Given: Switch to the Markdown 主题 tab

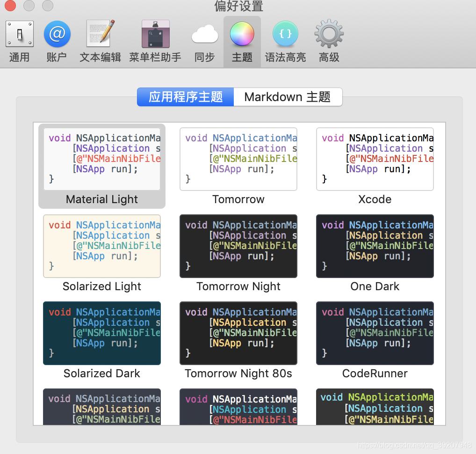Looking at the screenshot, I should pyautogui.click(x=288, y=97).
